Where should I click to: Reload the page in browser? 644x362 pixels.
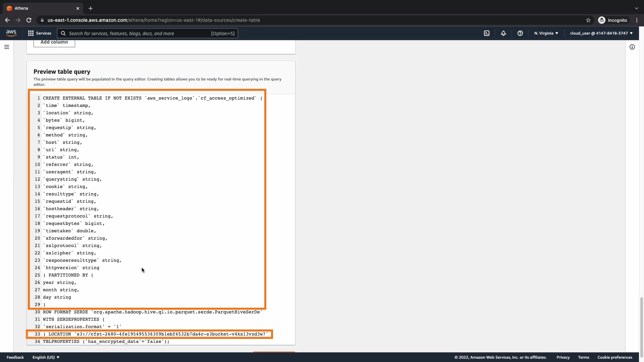[29, 20]
